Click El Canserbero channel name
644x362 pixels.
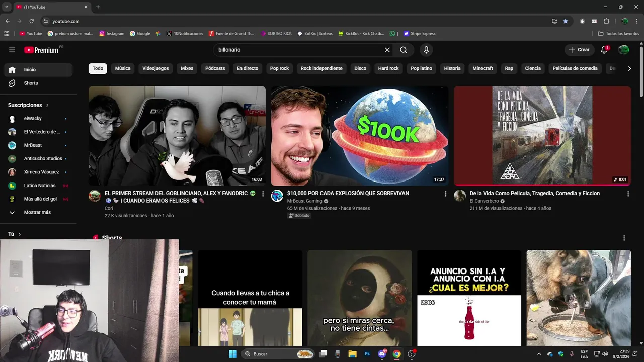tap(484, 201)
